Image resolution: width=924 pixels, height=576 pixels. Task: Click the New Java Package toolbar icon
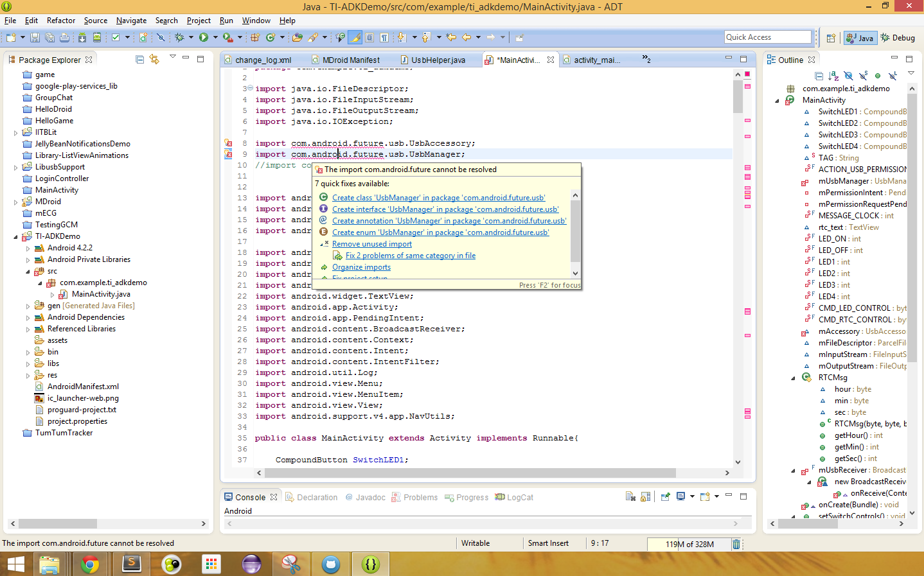tap(254, 37)
